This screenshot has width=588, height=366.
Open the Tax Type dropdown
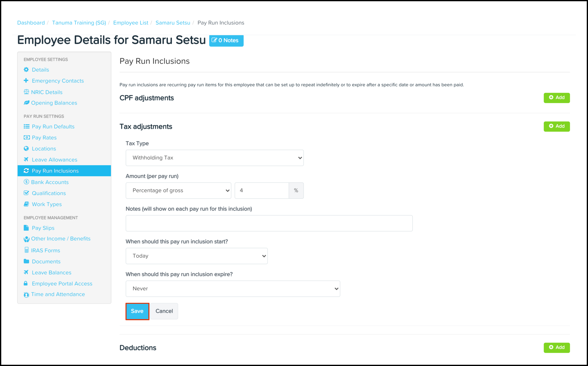(215, 158)
